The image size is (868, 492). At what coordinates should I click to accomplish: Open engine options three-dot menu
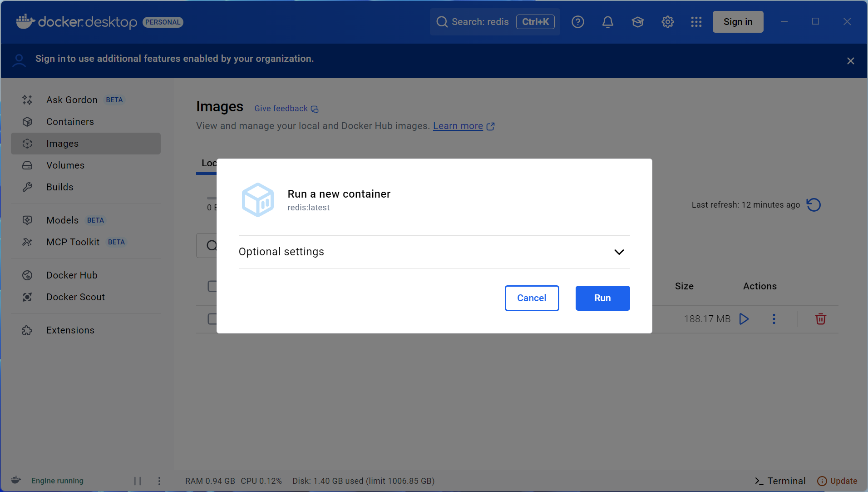pyautogui.click(x=159, y=481)
